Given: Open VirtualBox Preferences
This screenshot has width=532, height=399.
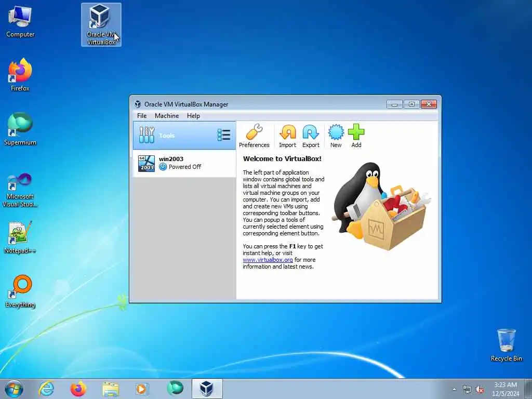Looking at the screenshot, I should coord(254,136).
